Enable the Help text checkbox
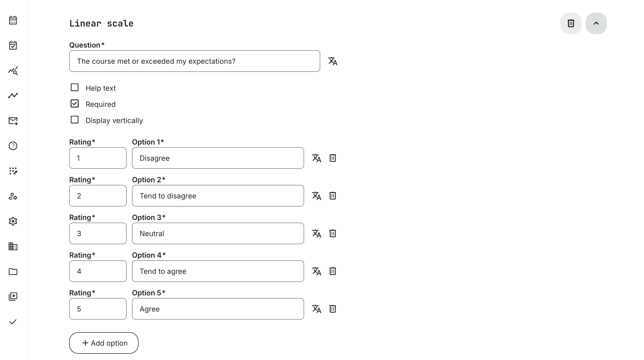 74,88
